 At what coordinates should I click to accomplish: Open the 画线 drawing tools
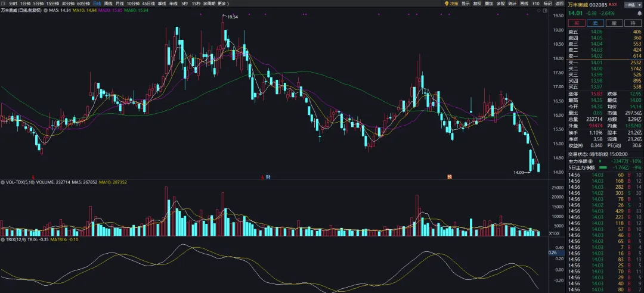tap(524, 4)
